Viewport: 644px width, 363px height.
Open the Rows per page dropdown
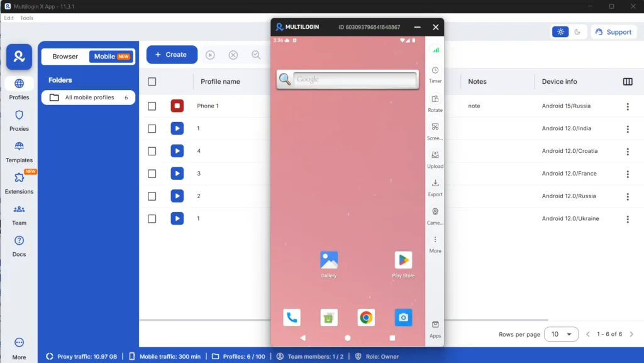(560, 334)
